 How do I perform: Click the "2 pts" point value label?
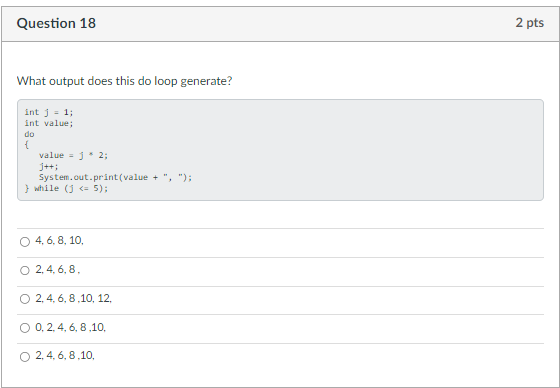pos(530,23)
